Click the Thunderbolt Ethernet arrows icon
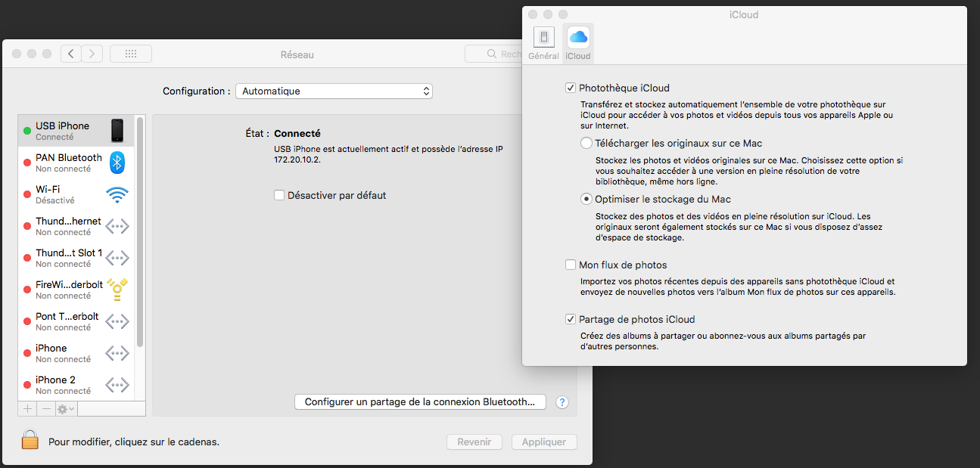 (117, 226)
